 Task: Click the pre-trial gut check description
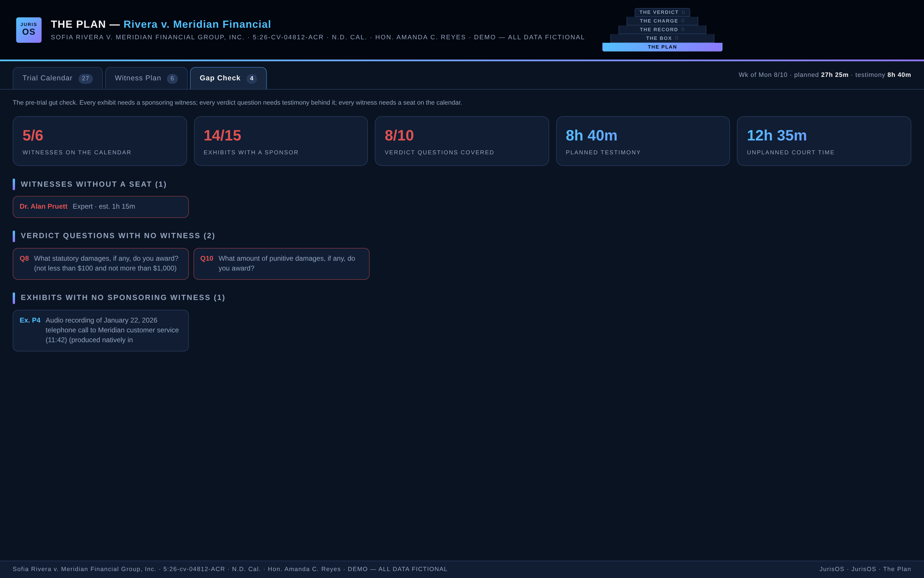click(237, 102)
